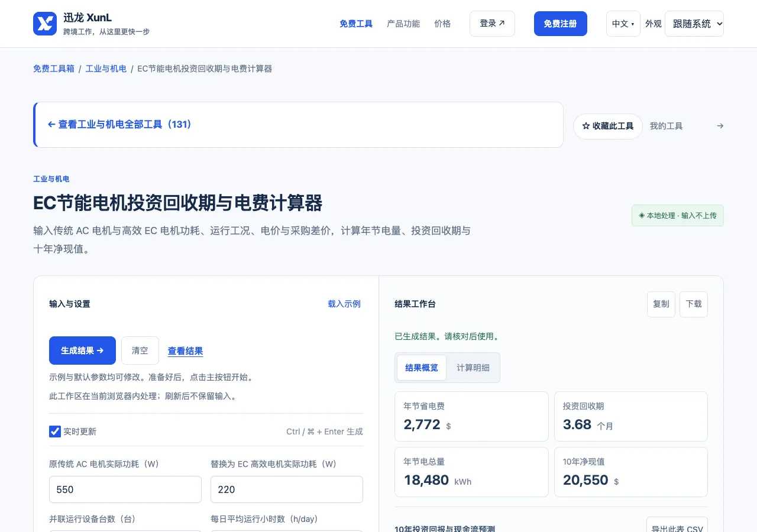
Task: Open the 价格 nav item
Action: (x=442, y=24)
